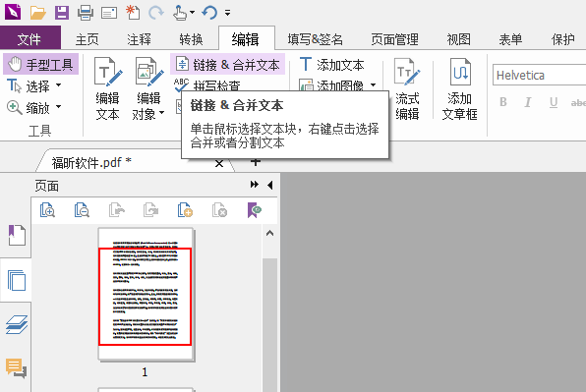Click thumbnail scrollbar up arrow
Screen dimensions: 586x392
pyautogui.click(x=269, y=234)
